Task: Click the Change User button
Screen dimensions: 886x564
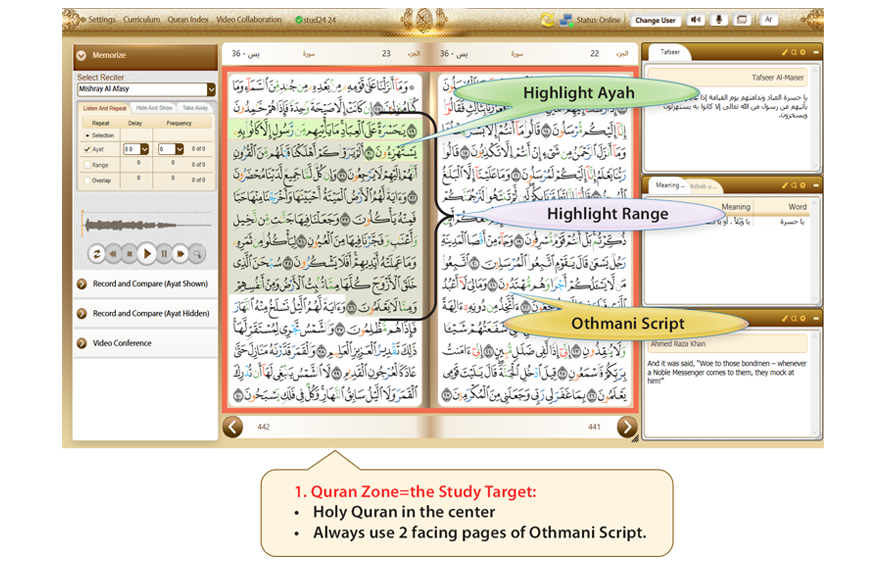Action: click(655, 20)
